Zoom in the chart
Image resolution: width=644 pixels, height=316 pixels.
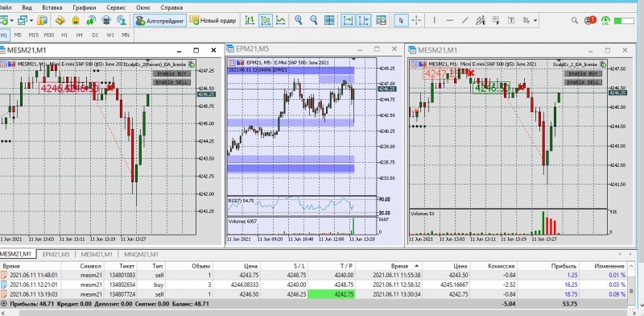pyautogui.click(x=298, y=20)
